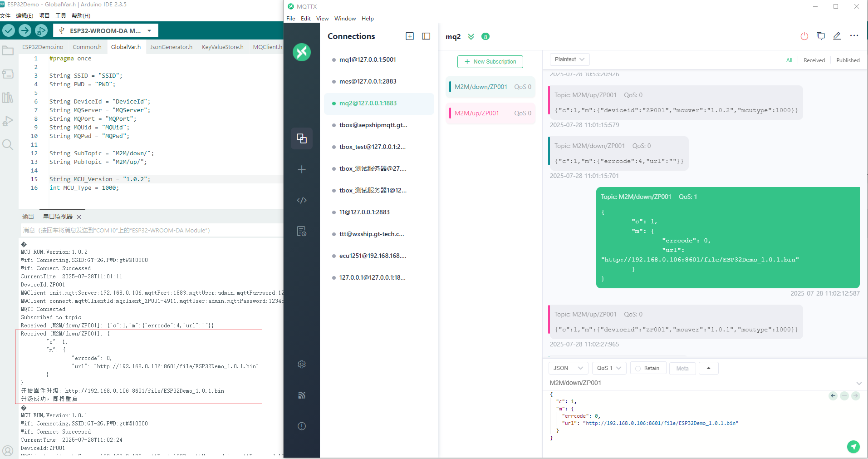Switch to the 输出 output tab

pyautogui.click(x=28, y=217)
